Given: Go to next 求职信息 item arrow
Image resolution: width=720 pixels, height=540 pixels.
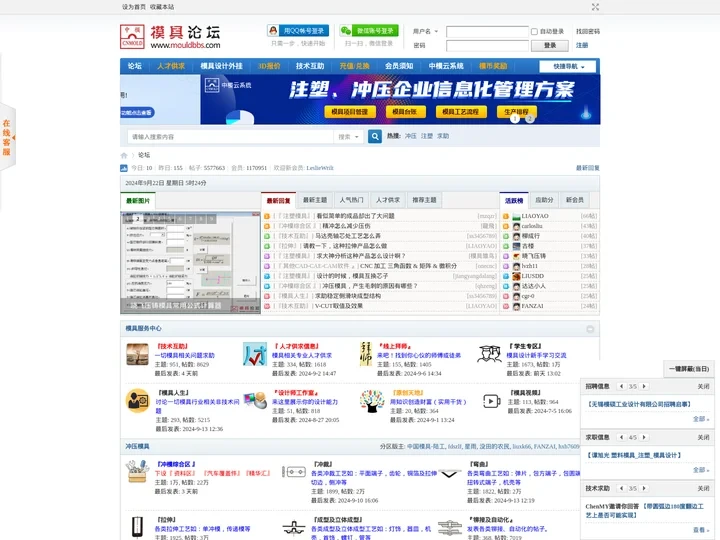Looking at the screenshot, I should click(x=644, y=438).
